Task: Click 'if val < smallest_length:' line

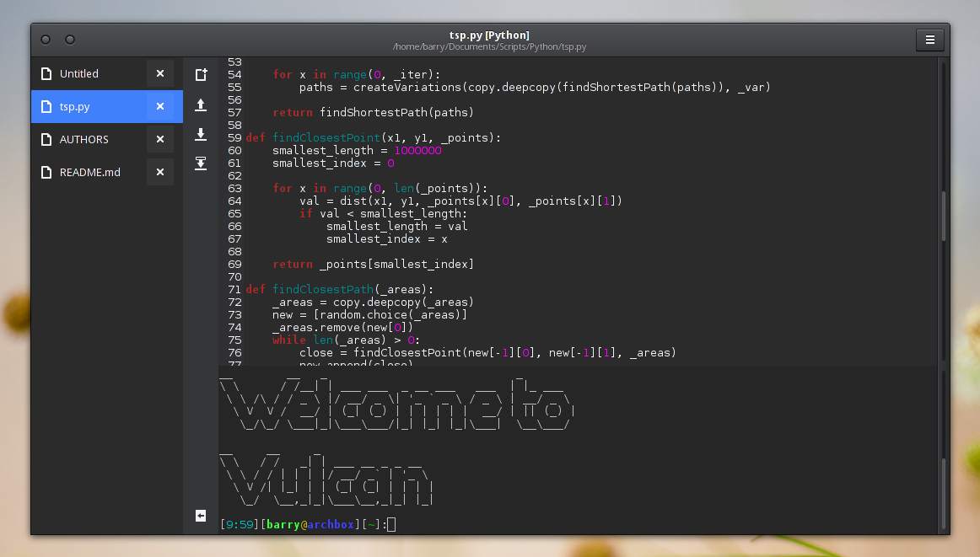Action: pyautogui.click(x=383, y=213)
